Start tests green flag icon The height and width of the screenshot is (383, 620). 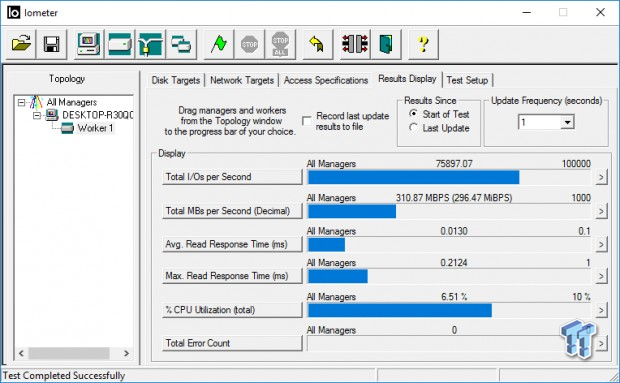coord(219,44)
